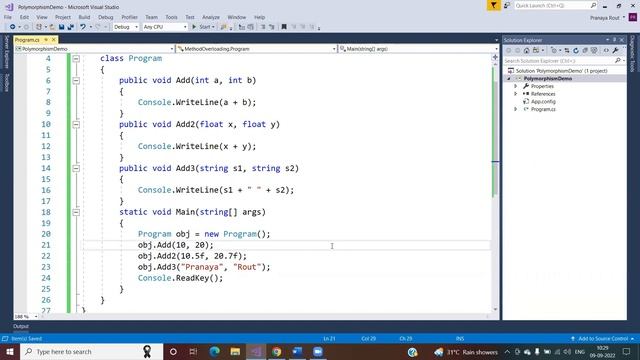Click the Home icon in Solution Explorer
Image resolution: width=640 pixels, height=360 pixels.
tap(527, 51)
